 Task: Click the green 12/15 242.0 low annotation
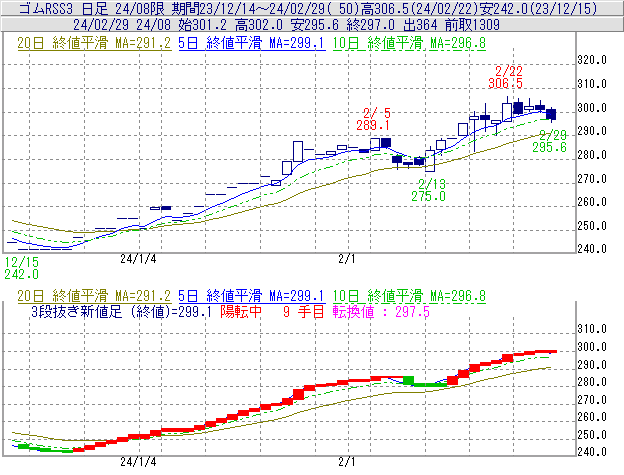pyautogui.click(x=21, y=268)
